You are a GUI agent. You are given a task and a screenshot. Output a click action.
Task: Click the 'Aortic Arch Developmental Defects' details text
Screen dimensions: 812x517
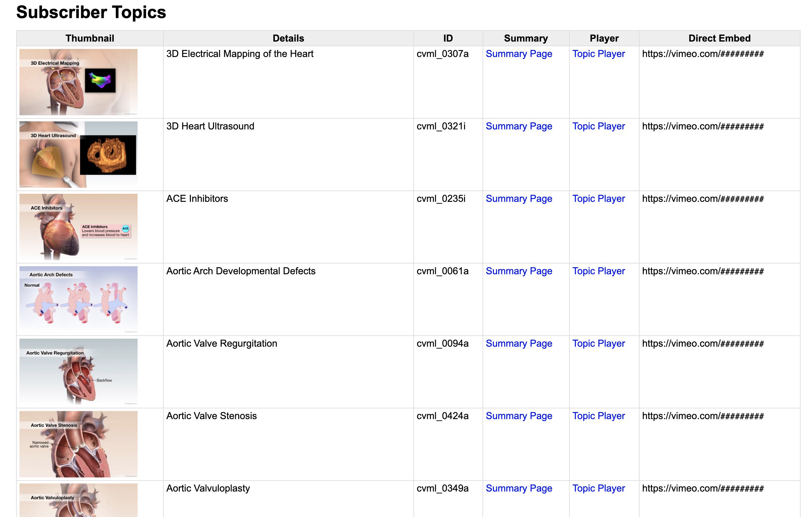click(x=241, y=271)
